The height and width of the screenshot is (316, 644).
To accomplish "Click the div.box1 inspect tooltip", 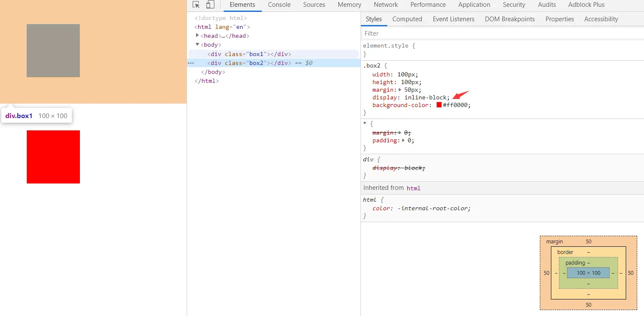I will coord(37,116).
